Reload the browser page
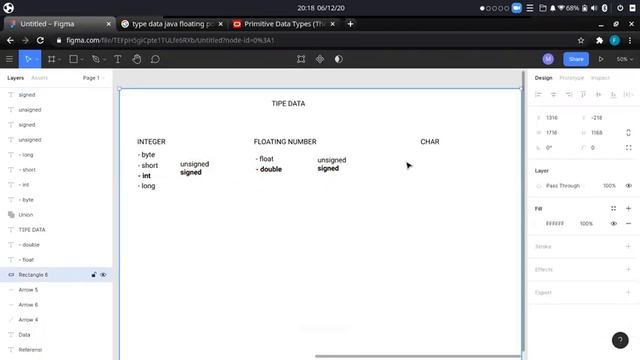 [x=40, y=40]
